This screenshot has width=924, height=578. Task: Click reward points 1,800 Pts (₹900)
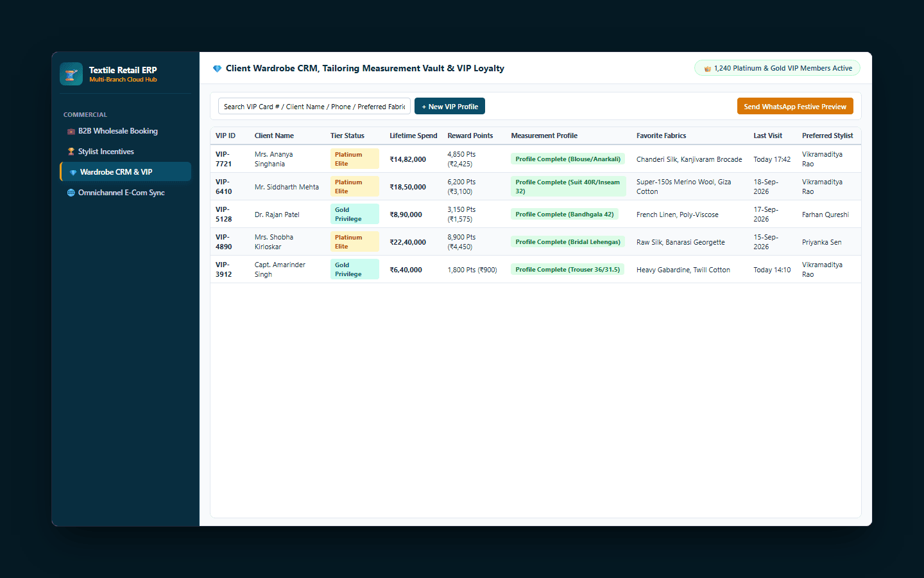(472, 270)
